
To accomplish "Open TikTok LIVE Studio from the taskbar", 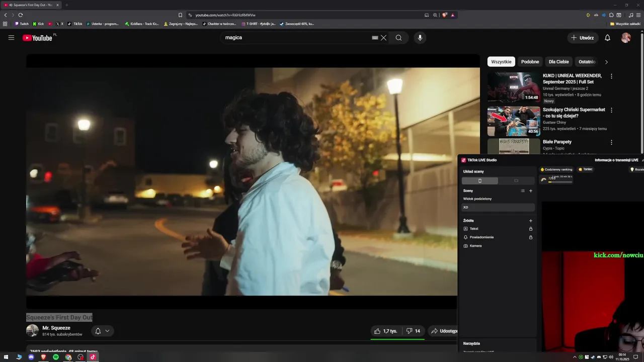I will pyautogui.click(x=93, y=357).
